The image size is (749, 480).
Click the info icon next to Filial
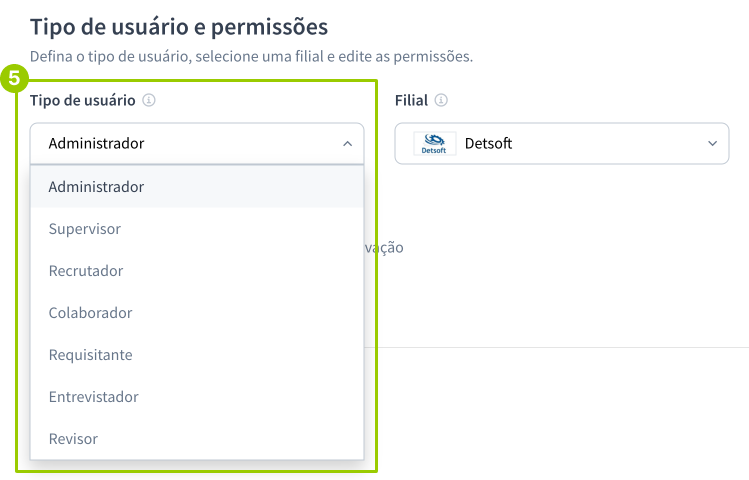pyautogui.click(x=441, y=101)
